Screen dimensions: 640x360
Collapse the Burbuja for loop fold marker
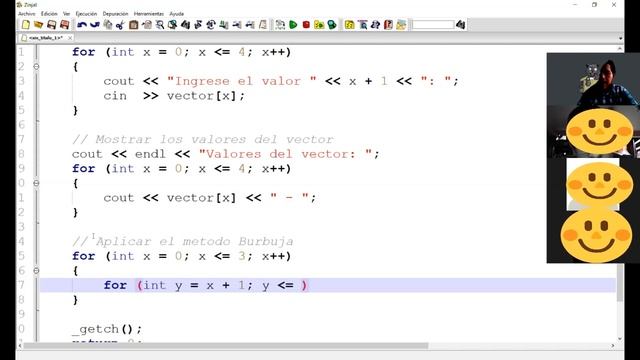(36, 271)
